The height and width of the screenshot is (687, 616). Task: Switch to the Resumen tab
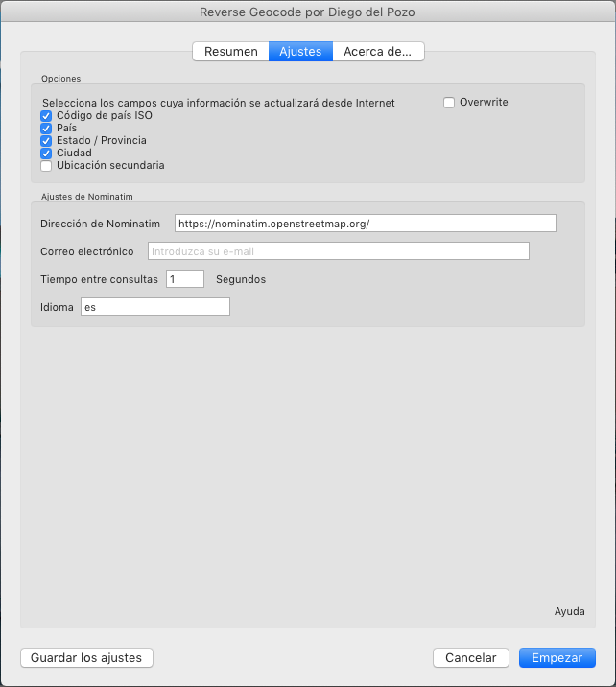[230, 52]
